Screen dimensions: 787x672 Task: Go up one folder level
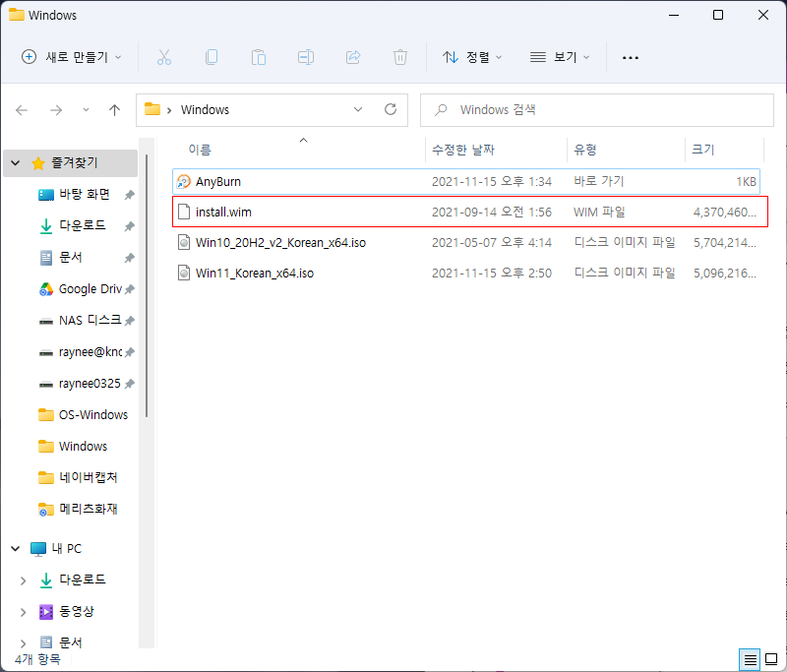(x=114, y=110)
